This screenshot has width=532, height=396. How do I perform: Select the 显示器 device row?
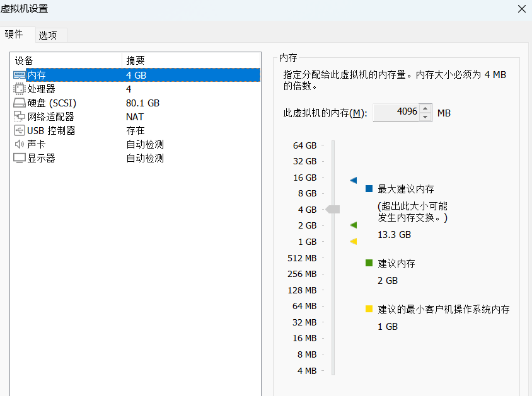[x=136, y=158]
